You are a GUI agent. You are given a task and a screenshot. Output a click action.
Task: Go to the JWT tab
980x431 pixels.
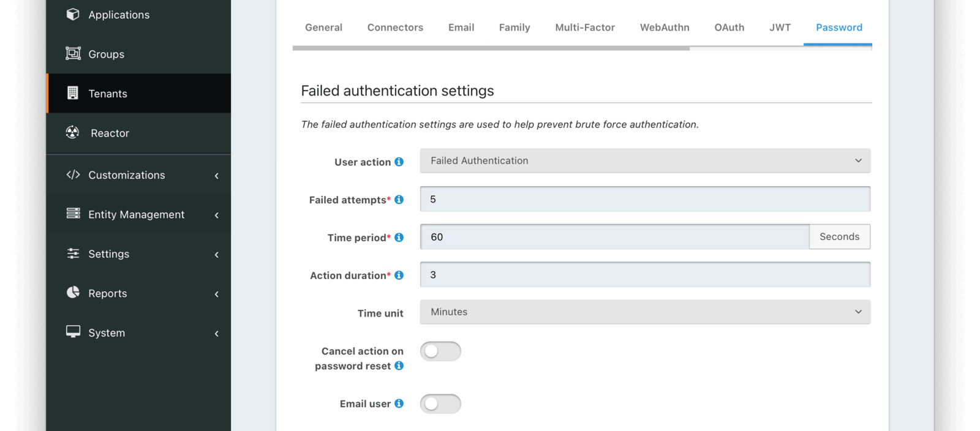(780, 28)
